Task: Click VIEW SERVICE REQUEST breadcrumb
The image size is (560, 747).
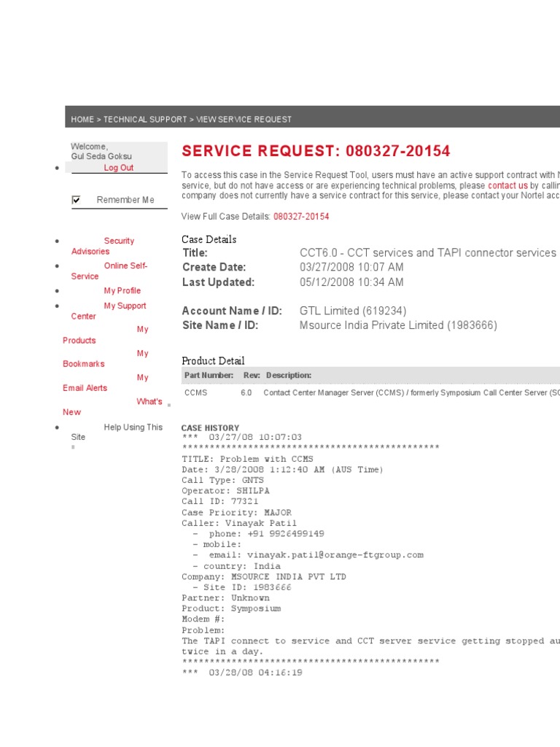Action: coord(244,120)
